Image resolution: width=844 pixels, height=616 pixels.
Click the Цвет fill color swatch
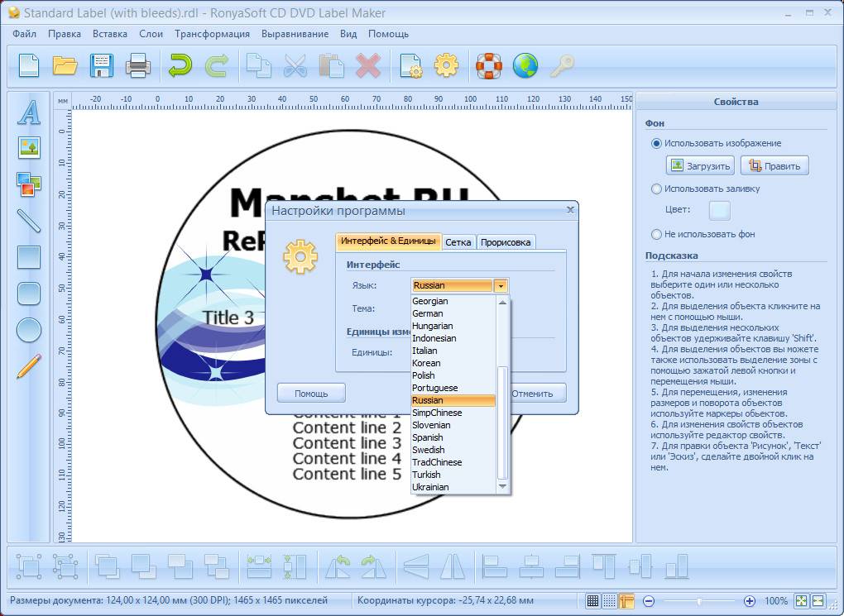pyautogui.click(x=720, y=210)
